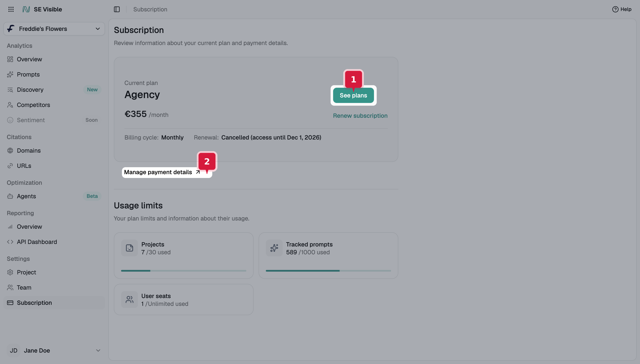
Task: Click the "€355" price text
Action: coord(135,114)
